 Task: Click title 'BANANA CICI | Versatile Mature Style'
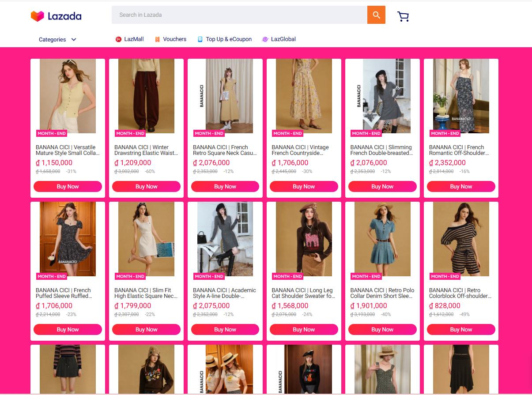pos(68,150)
